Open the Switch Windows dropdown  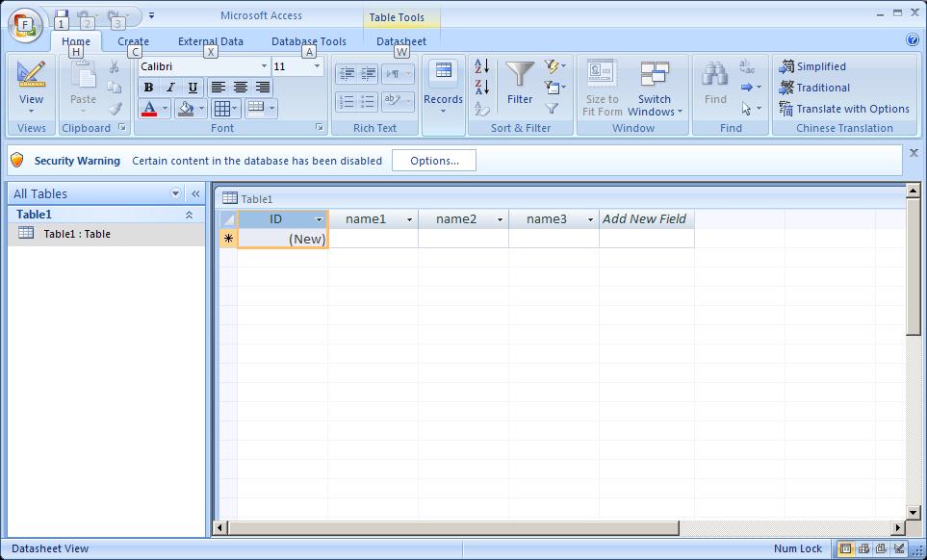[654, 88]
